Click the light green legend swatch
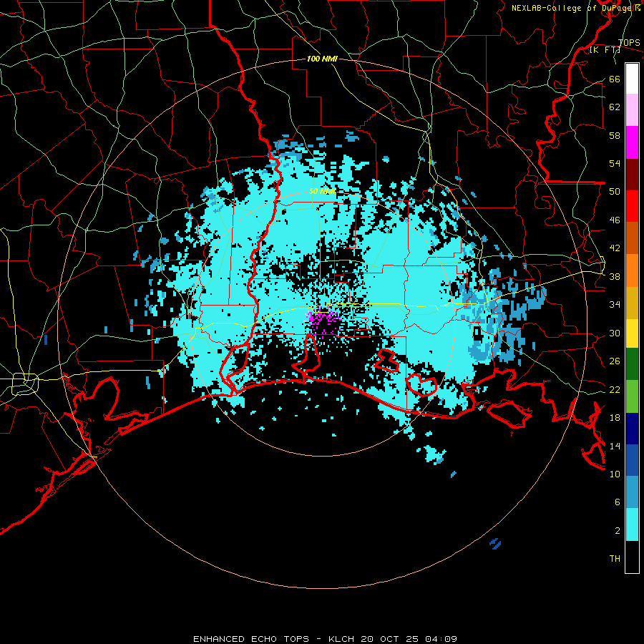644x644 pixels. (x=632, y=396)
